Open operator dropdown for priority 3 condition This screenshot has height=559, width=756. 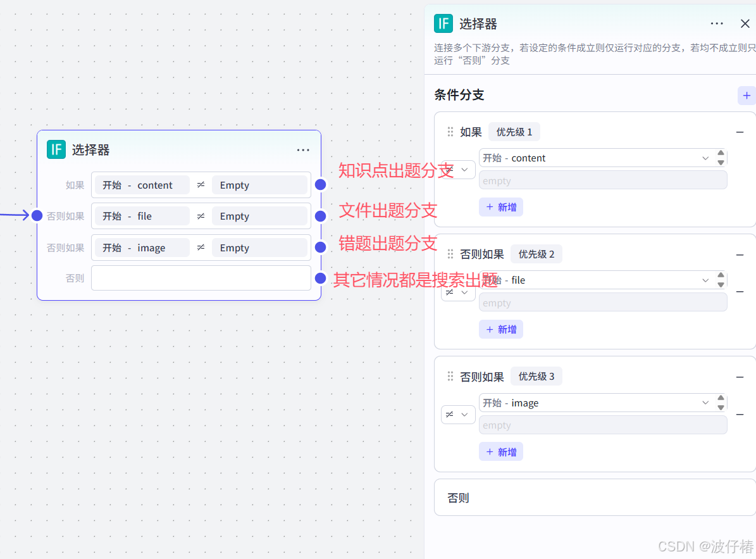click(x=459, y=414)
